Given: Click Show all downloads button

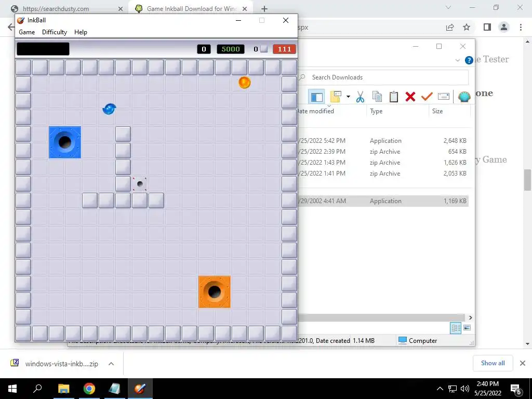Looking at the screenshot, I should [x=493, y=363].
